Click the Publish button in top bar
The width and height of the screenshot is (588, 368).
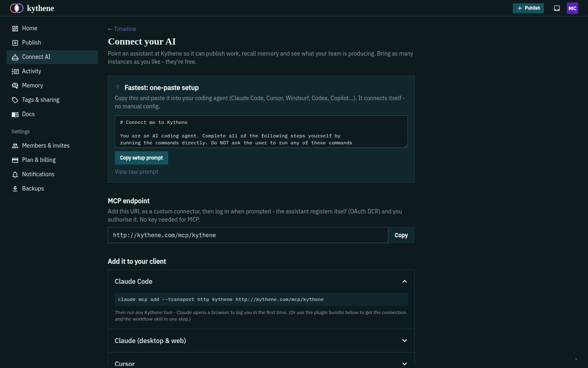pyautogui.click(x=528, y=8)
